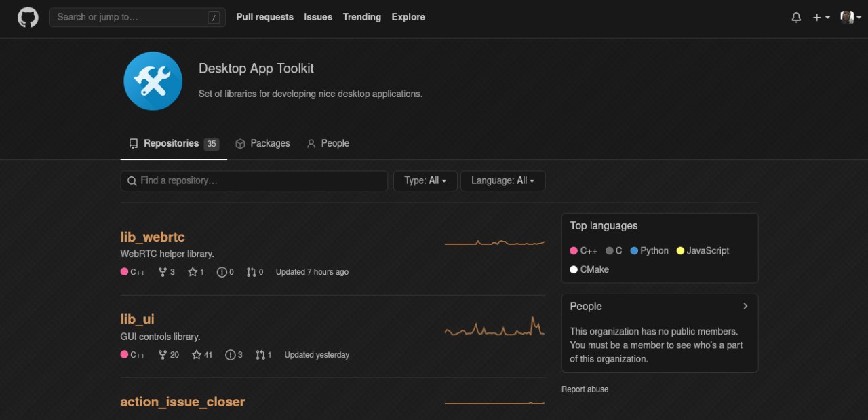Image resolution: width=868 pixels, height=420 pixels.
Task: Switch to the Packages tab
Action: (262, 144)
